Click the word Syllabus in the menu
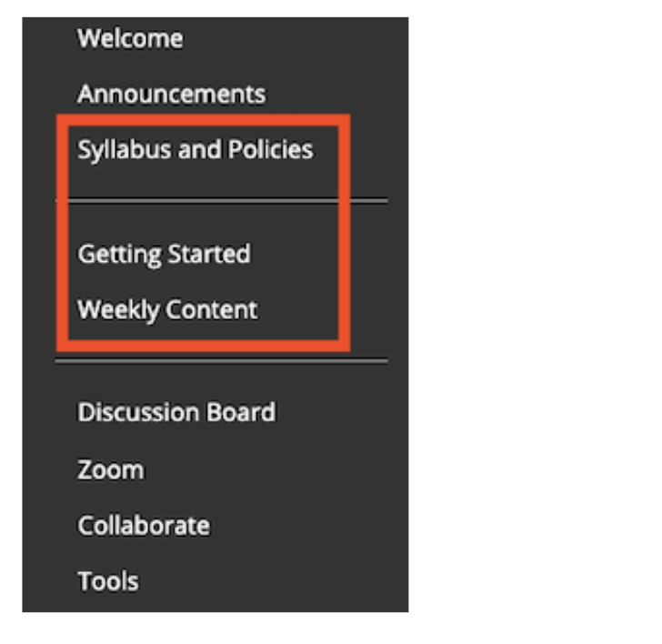Viewport: 662px width, 644px height. tap(125, 150)
